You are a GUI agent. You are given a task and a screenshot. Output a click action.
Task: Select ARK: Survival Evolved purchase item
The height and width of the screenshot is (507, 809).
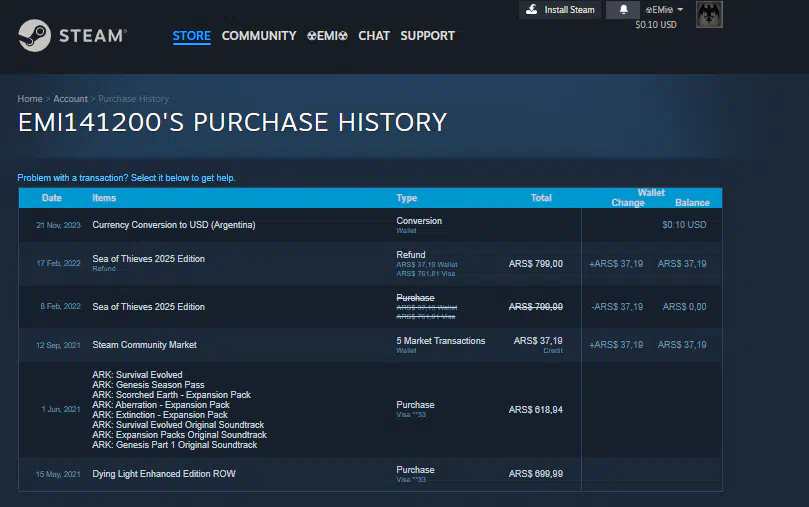[x=137, y=375]
